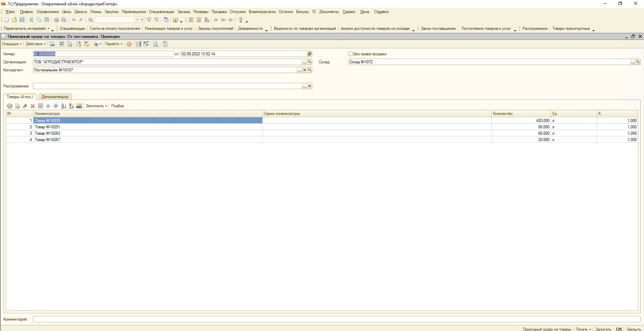Click the help question mark icon
Image resolution: width=644 pixels, height=331 pixels.
pos(129,44)
